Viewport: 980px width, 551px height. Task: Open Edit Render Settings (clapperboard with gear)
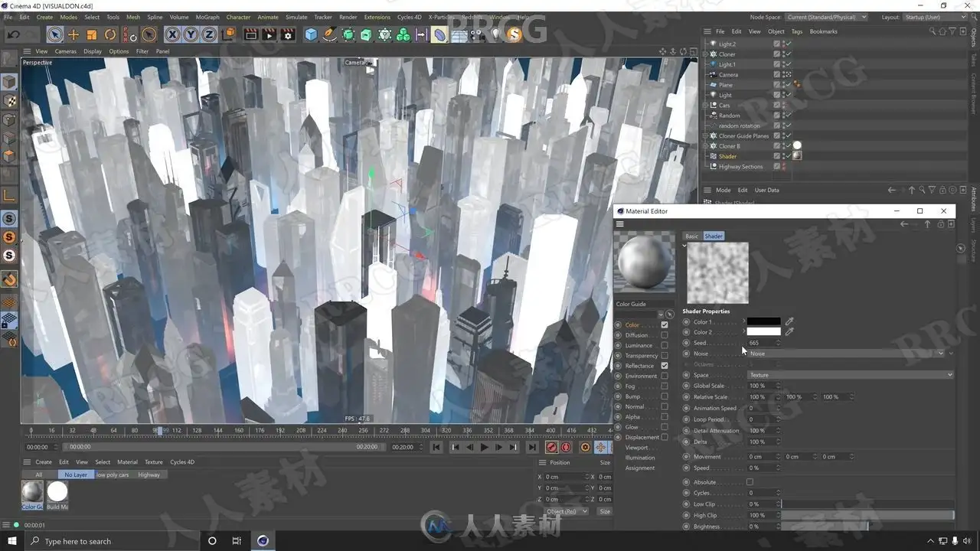288,34
